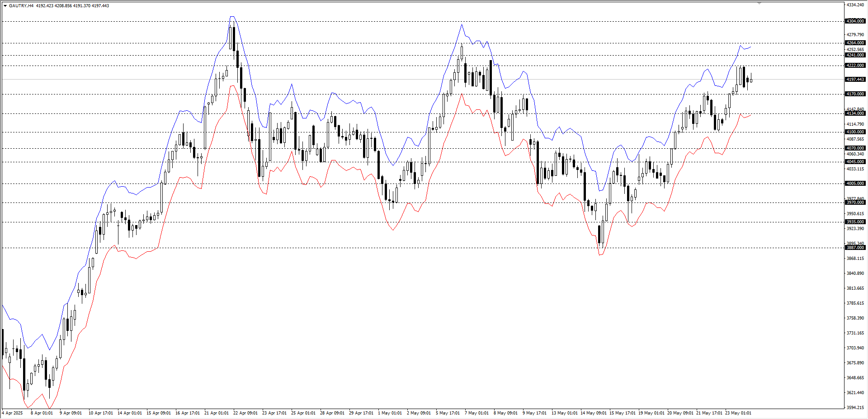Click the 3868.115 price scale value

coord(855,259)
